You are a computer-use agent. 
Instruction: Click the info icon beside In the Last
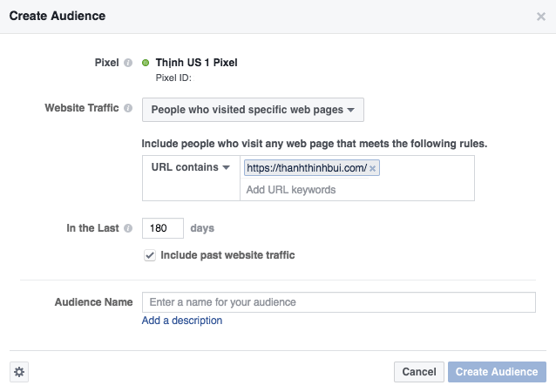[128, 228]
